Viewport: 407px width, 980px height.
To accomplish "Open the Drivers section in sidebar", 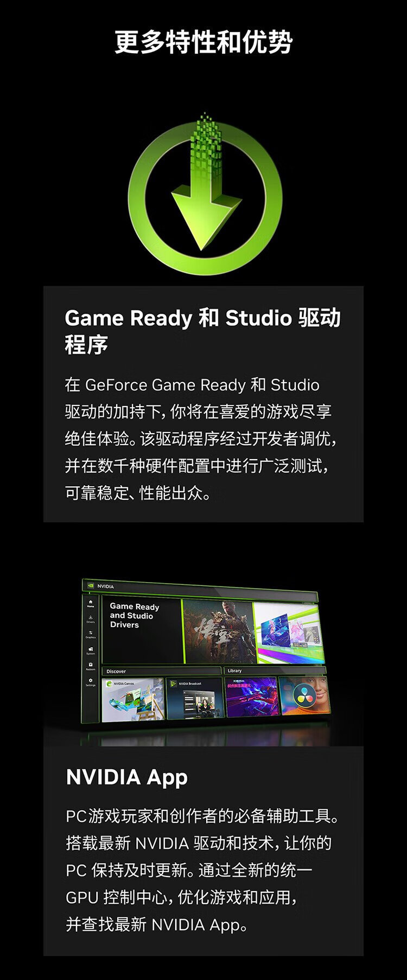I will [91, 618].
